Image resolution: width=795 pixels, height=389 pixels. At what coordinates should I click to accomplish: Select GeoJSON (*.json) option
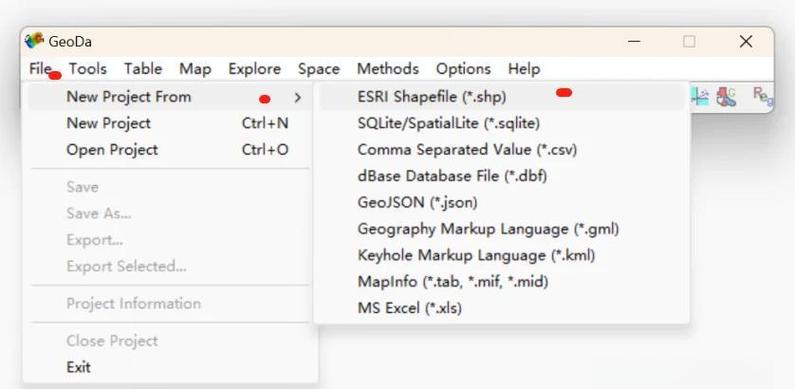point(502,202)
